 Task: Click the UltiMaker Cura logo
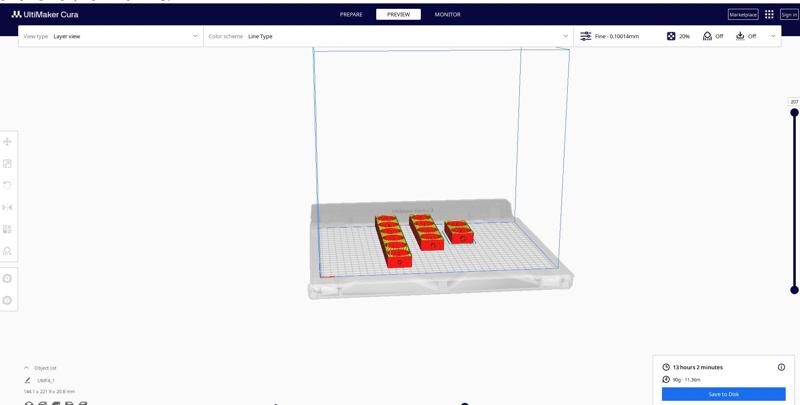coord(45,14)
